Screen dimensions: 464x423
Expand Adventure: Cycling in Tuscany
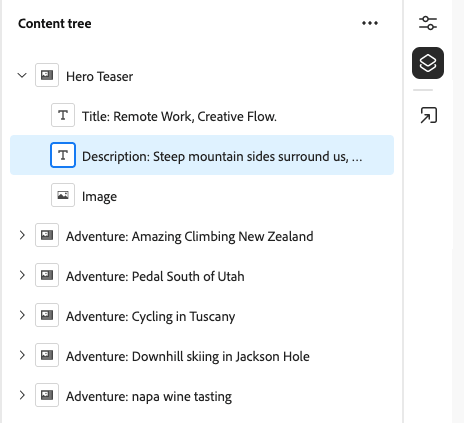pyautogui.click(x=22, y=315)
